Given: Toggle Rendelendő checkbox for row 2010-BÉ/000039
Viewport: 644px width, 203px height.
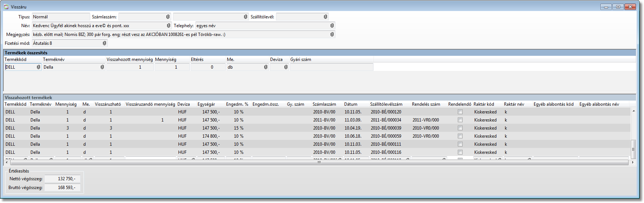Looking at the screenshot, I should click(x=460, y=128).
